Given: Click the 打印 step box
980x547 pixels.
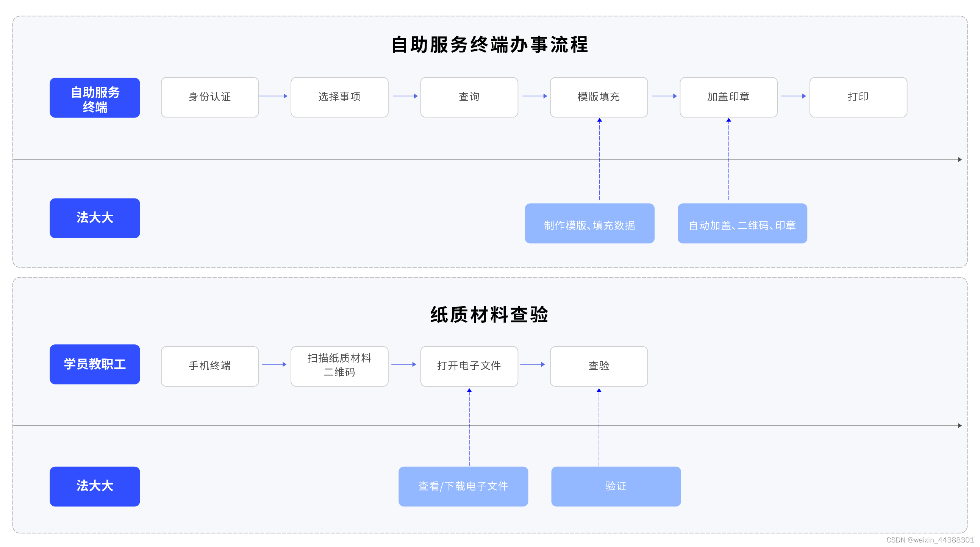Looking at the screenshot, I should pos(858,97).
